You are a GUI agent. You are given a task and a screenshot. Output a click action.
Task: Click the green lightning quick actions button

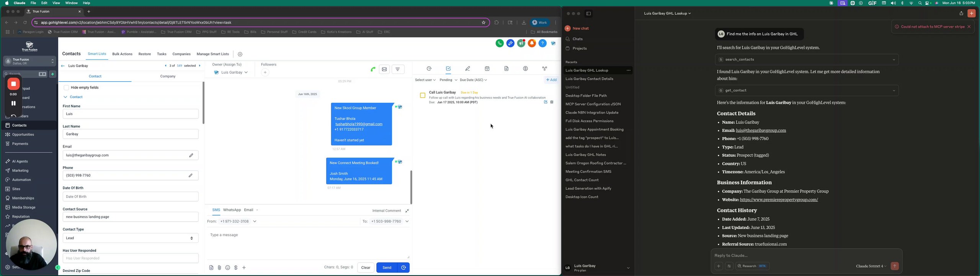pyautogui.click(x=53, y=74)
